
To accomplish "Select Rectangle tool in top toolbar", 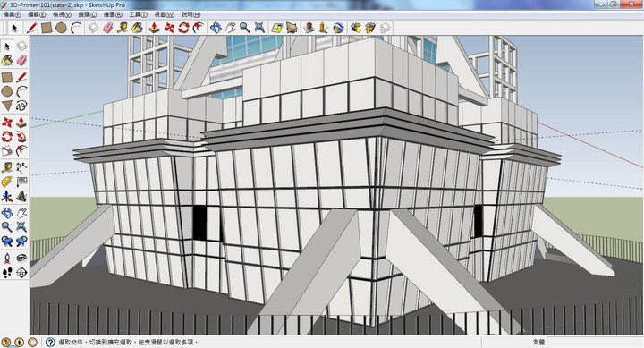I will pos(47,28).
